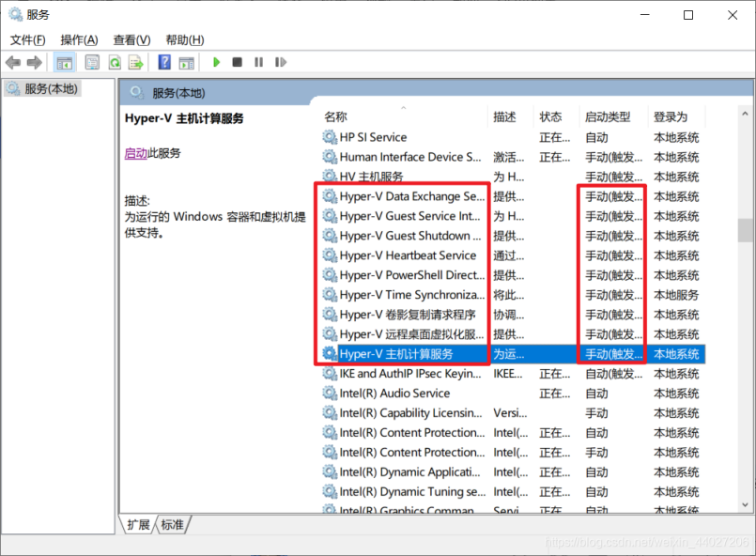Sort by the 名称 column header
The height and width of the screenshot is (556, 756).
335,117
